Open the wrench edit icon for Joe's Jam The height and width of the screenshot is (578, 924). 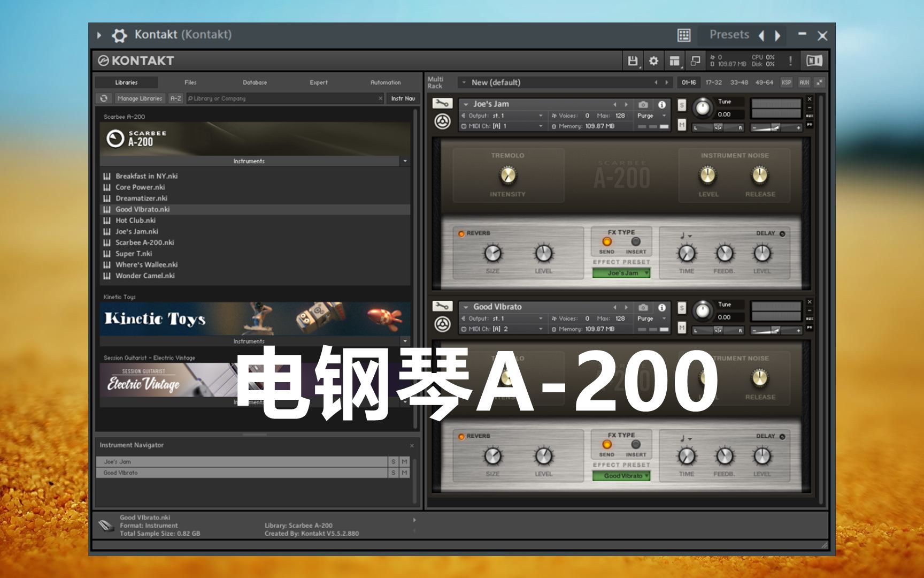click(x=442, y=103)
